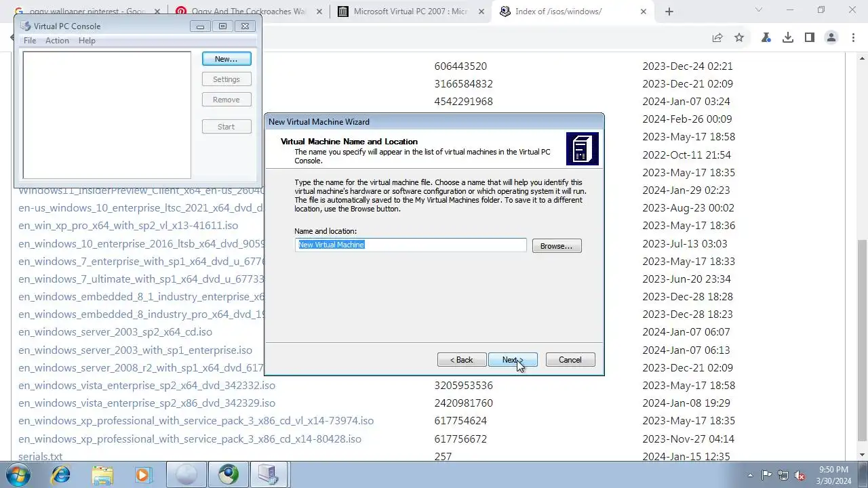Click file size 617756672
The height and width of the screenshot is (488, 868).
tap(460, 439)
